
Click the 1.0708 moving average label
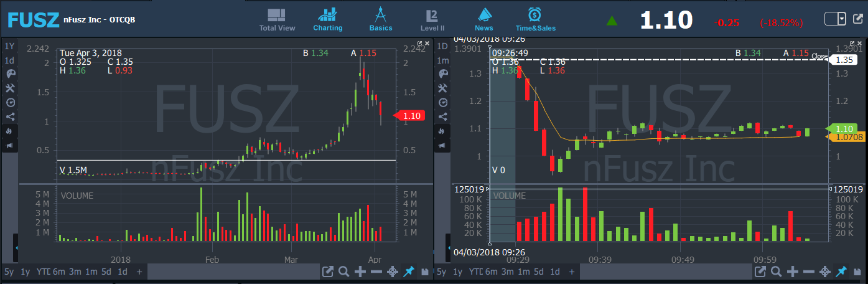click(x=845, y=137)
